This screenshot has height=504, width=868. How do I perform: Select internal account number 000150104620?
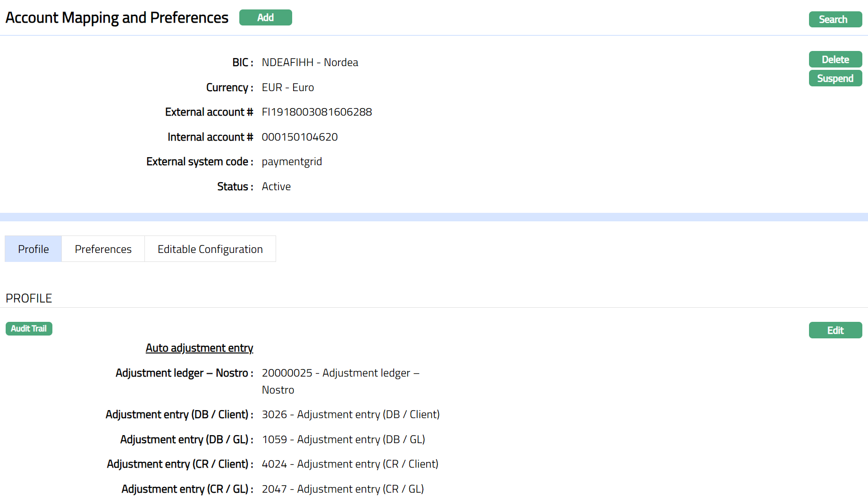(x=300, y=137)
